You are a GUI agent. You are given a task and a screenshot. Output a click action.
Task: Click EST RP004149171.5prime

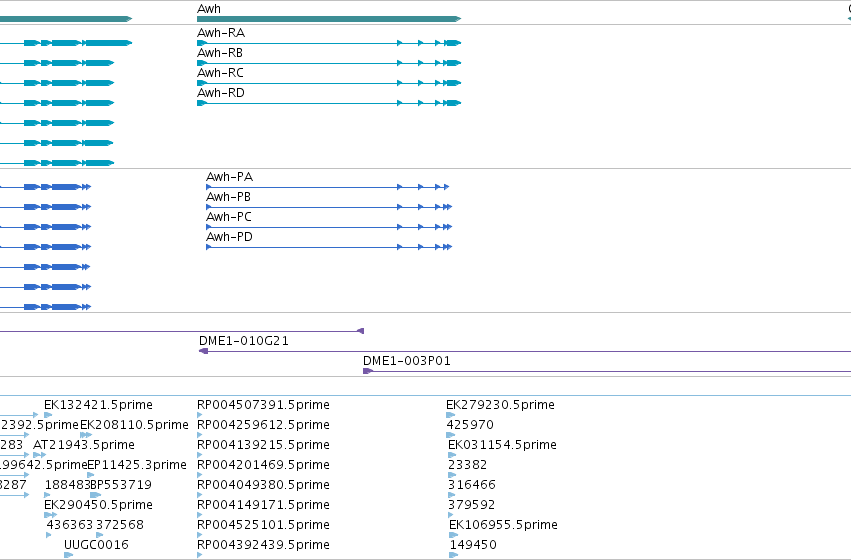point(263,505)
